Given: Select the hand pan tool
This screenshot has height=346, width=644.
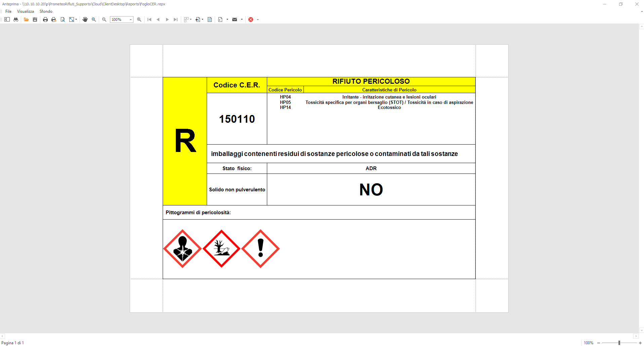Looking at the screenshot, I should [x=85, y=20].
